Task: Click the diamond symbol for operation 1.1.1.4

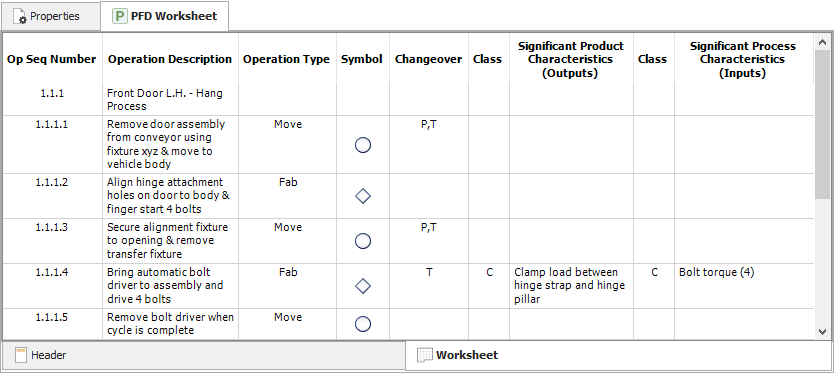Action: point(363,286)
